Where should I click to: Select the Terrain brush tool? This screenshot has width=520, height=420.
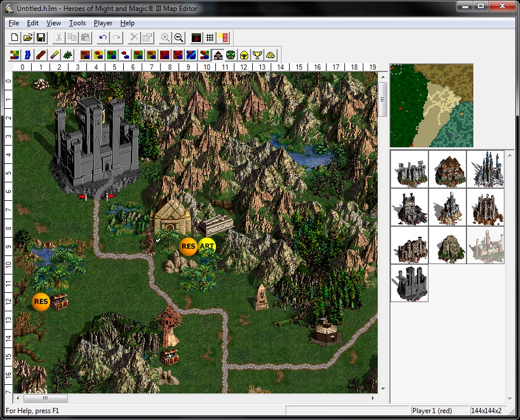[14, 55]
